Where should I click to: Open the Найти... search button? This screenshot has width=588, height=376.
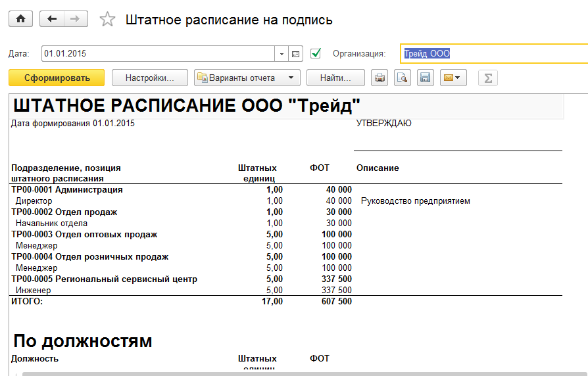point(335,78)
